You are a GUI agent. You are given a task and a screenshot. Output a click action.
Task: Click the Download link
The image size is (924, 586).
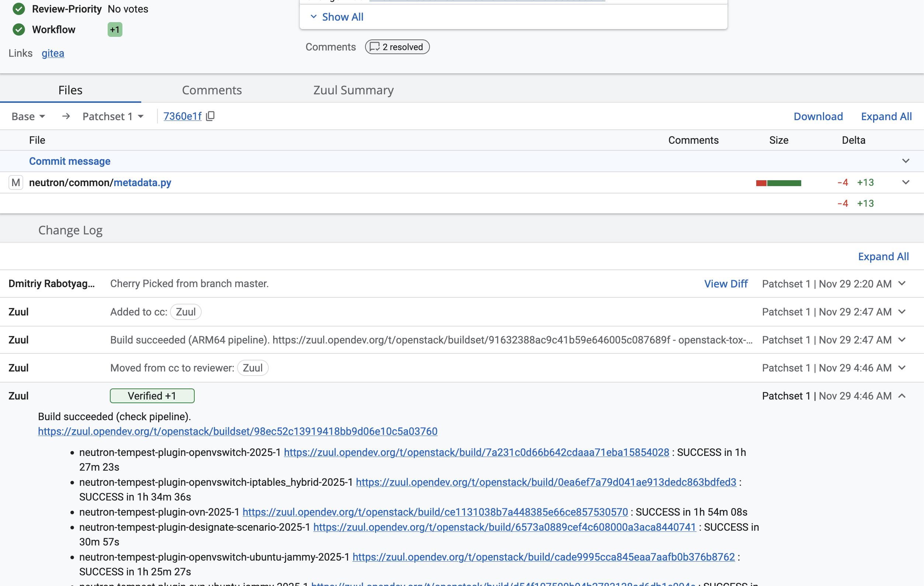click(818, 116)
